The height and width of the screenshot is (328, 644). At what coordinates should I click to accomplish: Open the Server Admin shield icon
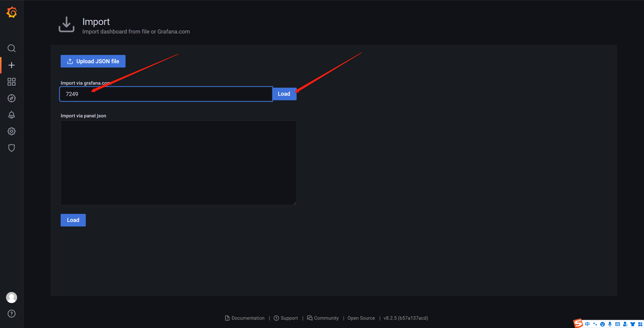(12, 148)
